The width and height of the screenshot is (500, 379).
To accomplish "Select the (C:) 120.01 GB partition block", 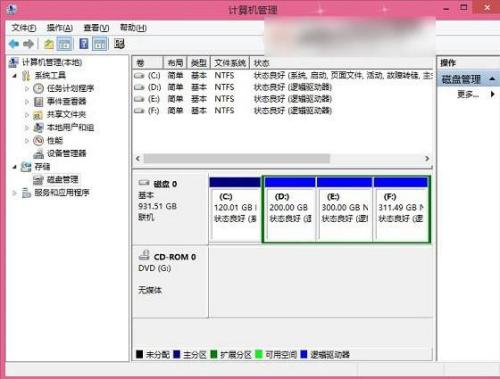I will click(x=235, y=209).
